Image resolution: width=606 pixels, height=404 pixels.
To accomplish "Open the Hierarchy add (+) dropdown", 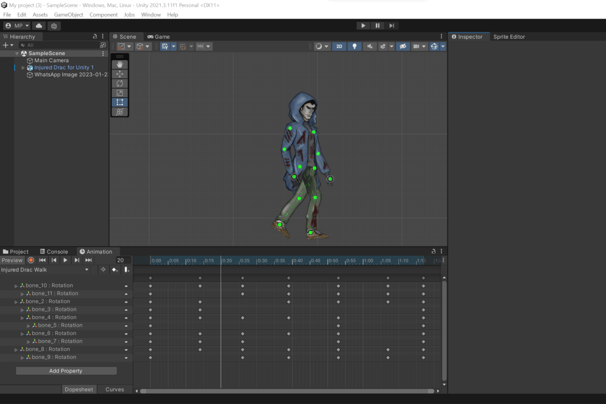I will click(8, 45).
